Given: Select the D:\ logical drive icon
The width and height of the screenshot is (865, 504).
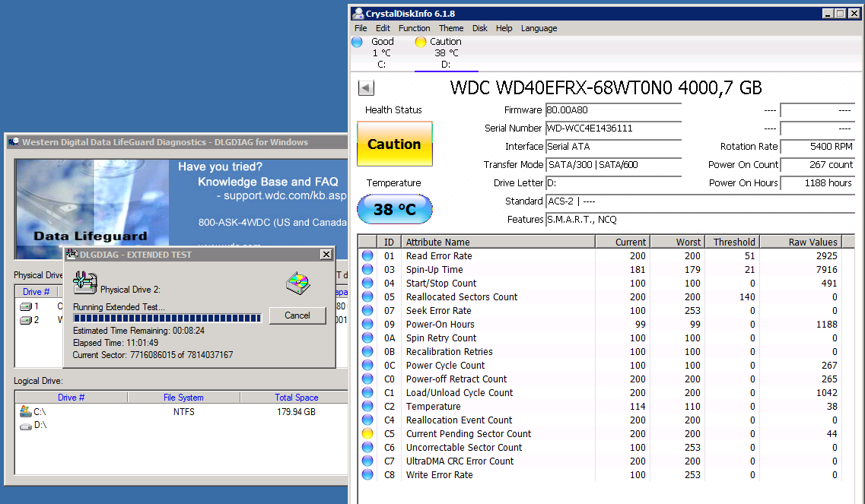Looking at the screenshot, I should coord(25,426).
